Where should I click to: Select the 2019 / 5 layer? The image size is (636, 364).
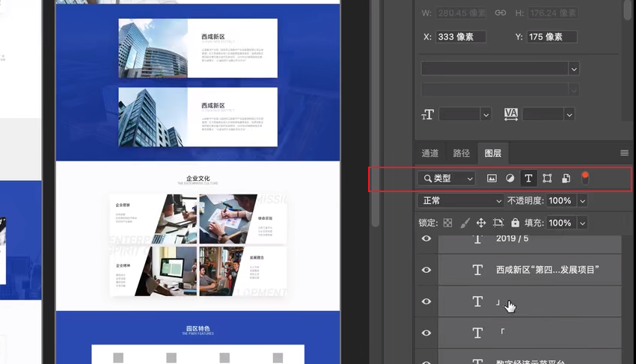(x=530, y=244)
